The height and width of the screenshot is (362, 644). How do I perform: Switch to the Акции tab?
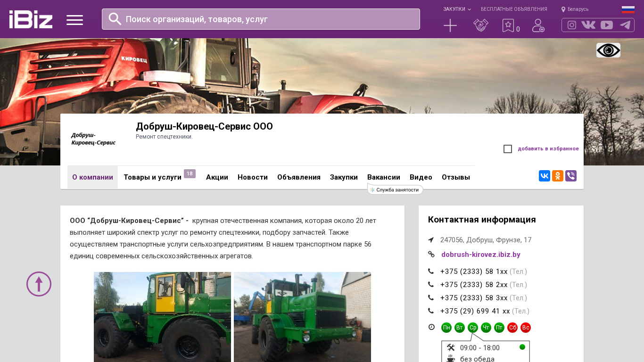pyautogui.click(x=217, y=177)
